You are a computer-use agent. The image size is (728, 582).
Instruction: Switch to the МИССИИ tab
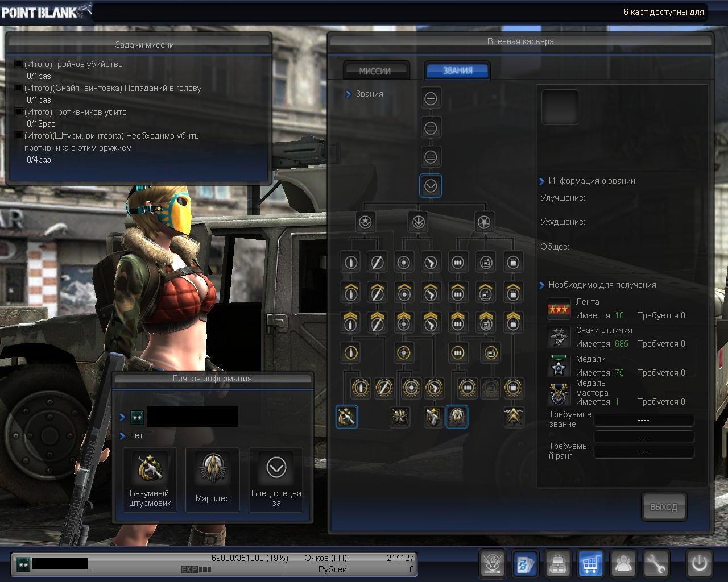(x=375, y=71)
